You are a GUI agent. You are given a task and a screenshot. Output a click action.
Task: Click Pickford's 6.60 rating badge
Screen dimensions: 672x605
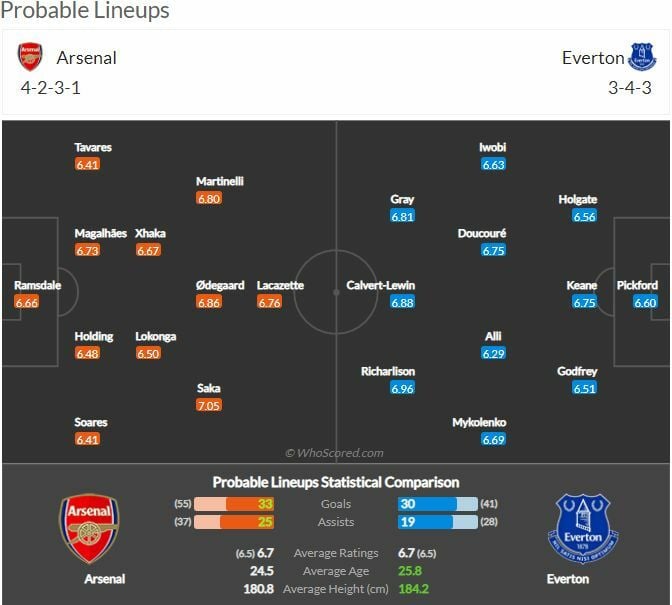pos(645,303)
